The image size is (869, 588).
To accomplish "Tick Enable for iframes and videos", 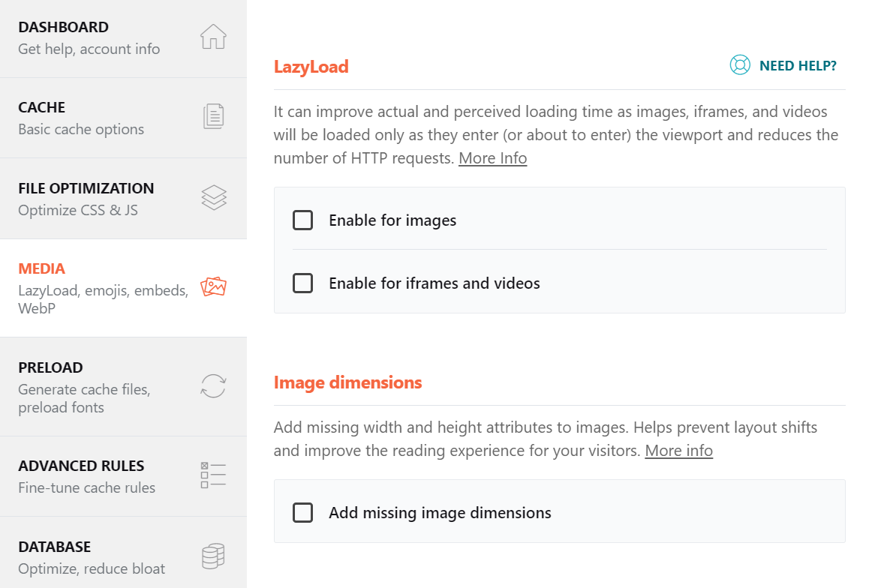I will pos(302,283).
